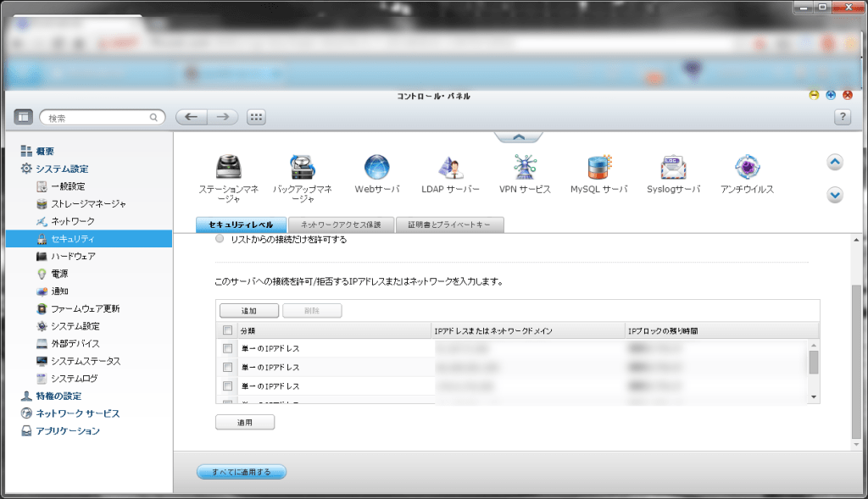Check the third 単一のIPアドレス row checkbox
This screenshot has width=868, height=499.
coord(227,386)
